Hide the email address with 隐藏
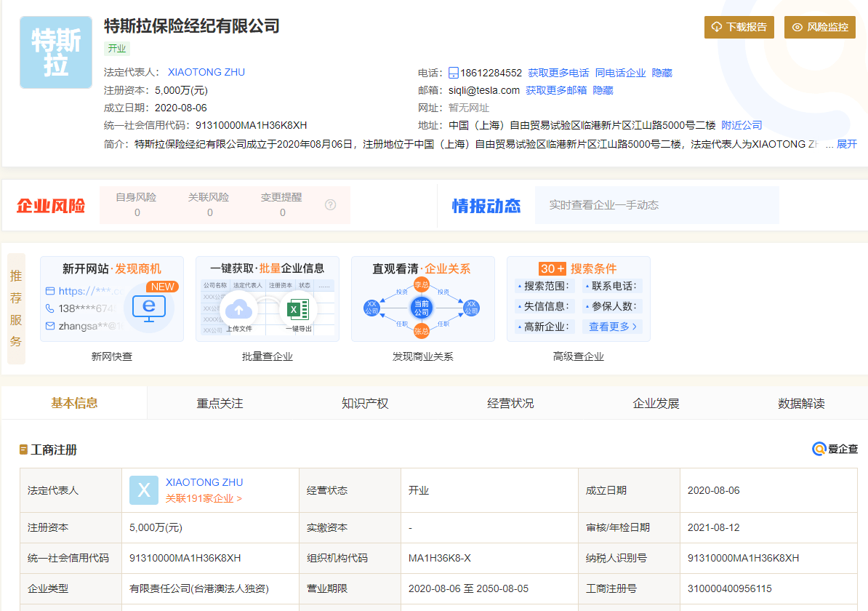The image size is (868, 611). [x=603, y=90]
